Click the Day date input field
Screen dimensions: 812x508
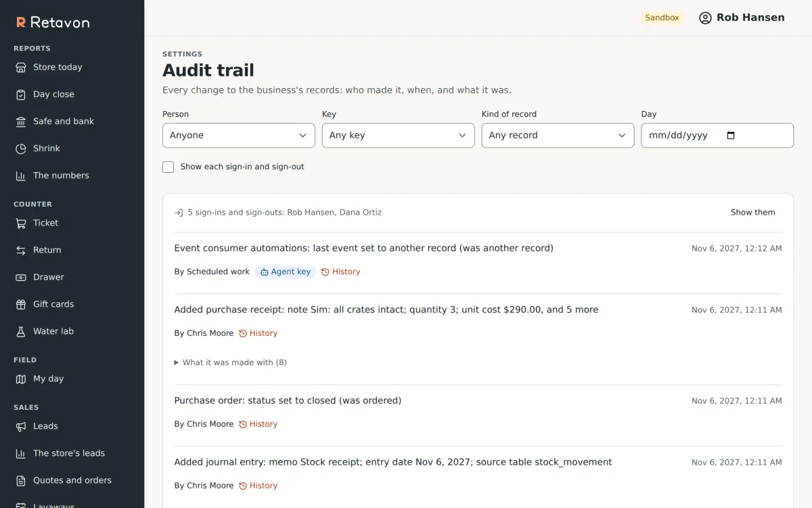coord(717,135)
